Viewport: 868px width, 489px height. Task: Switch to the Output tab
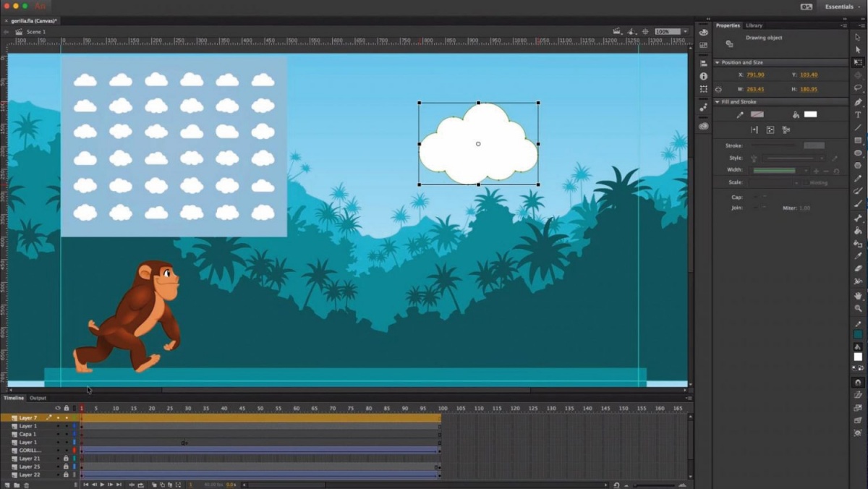point(38,398)
